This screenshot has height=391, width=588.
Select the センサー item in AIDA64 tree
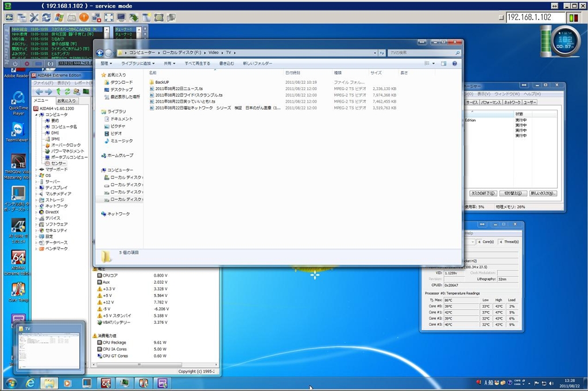(x=59, y=163)
